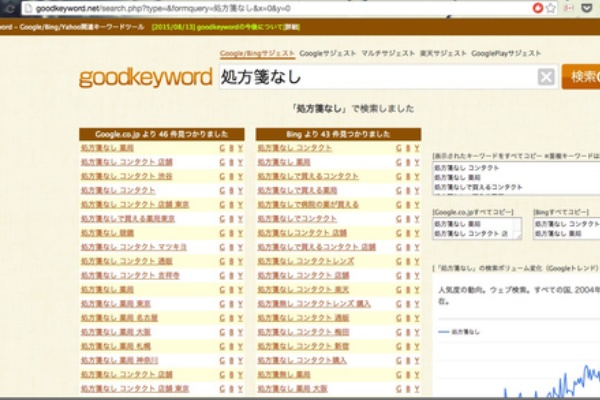Open the 処方箋なしで買える薬局東京 keyword link
Screen dimensions: 600x400
(128, 219)
